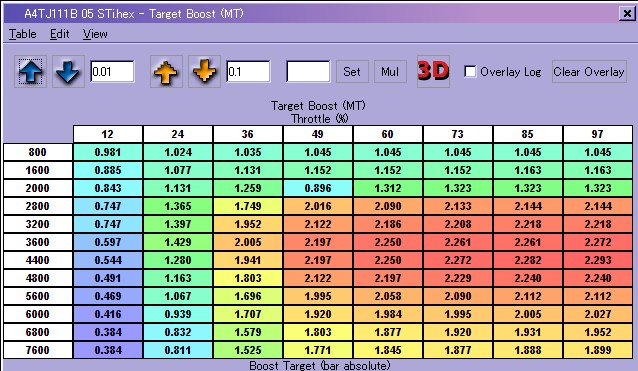
Task: Select cell 2.016 in the 2800 row
Action: 318,206
